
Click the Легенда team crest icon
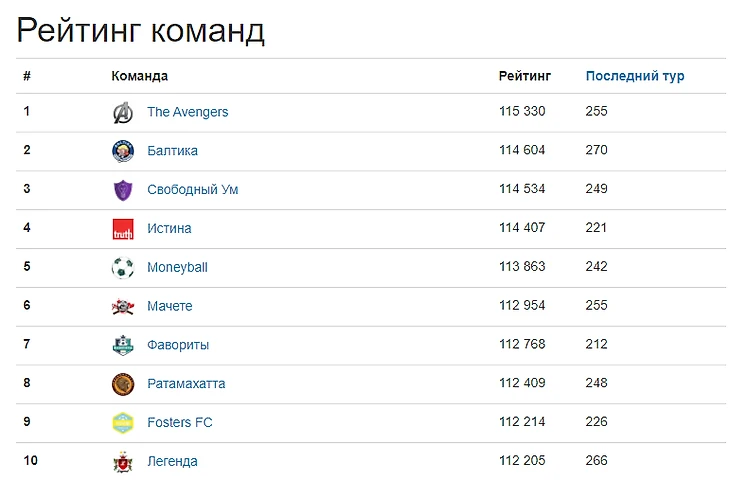pyautogui.click(x=123, y=461)
